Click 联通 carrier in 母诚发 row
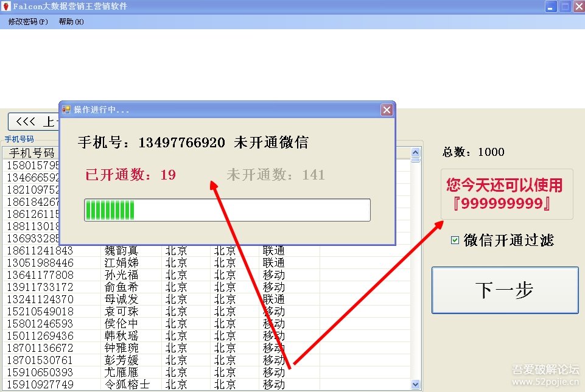 point(273,299)
